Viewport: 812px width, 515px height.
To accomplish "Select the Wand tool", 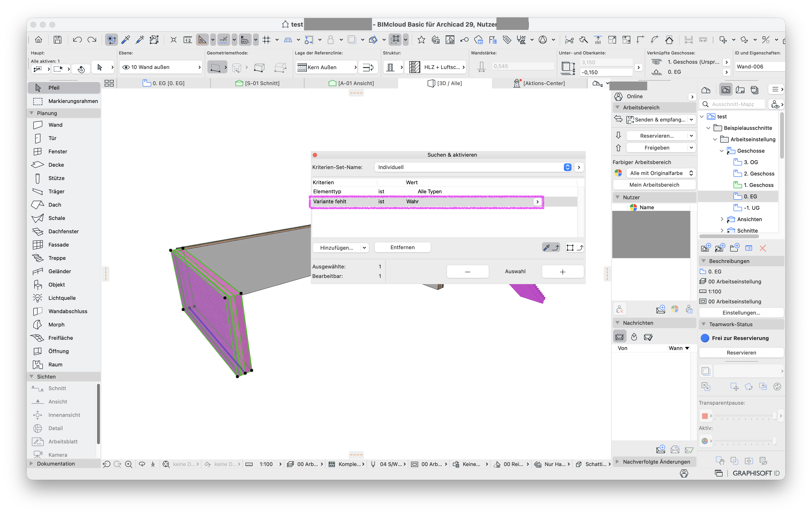I will click(64, 125).
